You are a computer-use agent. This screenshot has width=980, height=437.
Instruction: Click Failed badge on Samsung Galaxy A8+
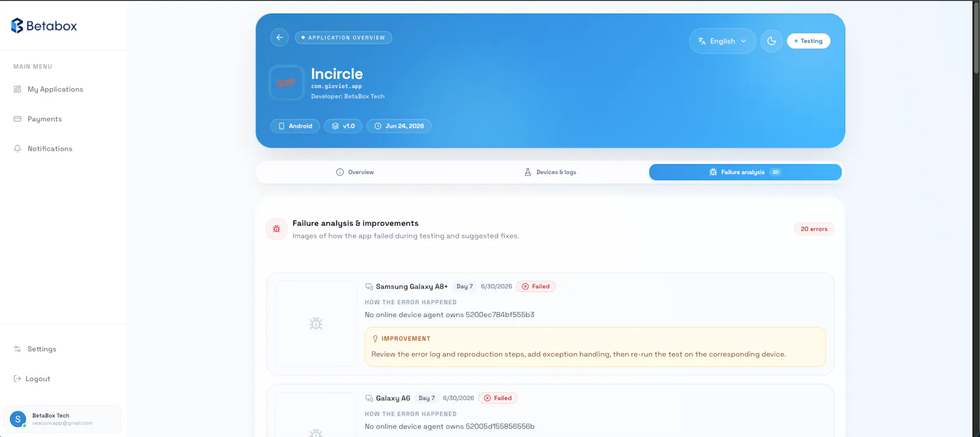coord(536,287)
